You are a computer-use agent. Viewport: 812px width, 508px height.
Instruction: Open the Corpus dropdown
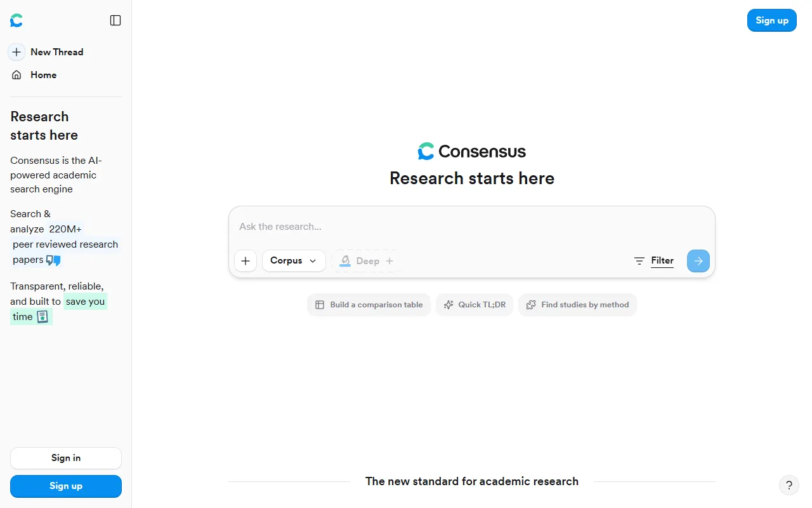[x=294, y=261]
